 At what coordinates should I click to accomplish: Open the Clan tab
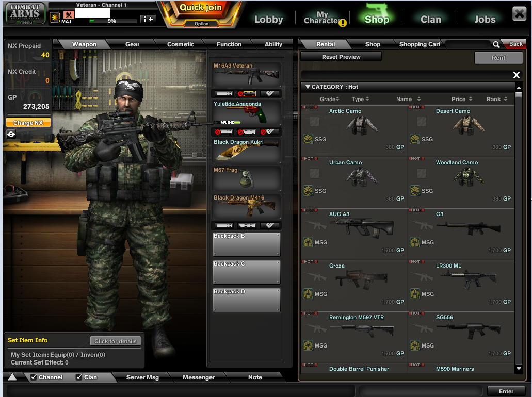(430, 19)
